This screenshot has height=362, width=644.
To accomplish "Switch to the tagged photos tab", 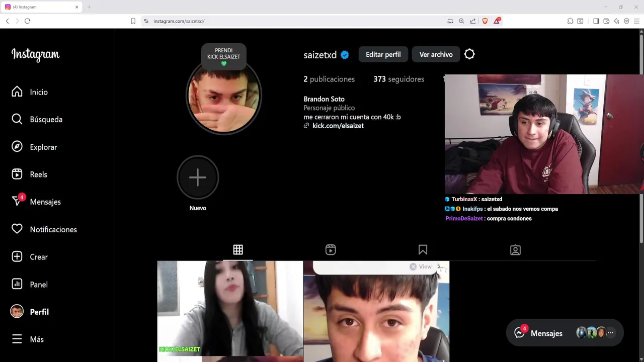I will coord(515,250).
